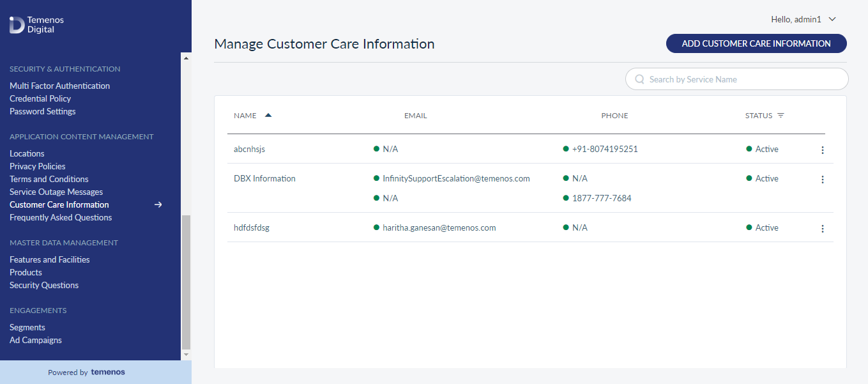Click Active status in hdfdsfdsg row

pyautogui.click(x=766, y=227)
